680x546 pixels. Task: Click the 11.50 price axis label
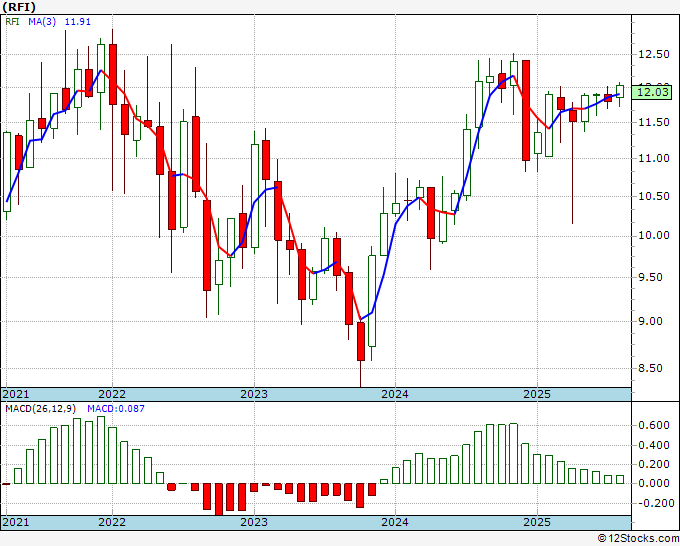click(x=654, y=123)
